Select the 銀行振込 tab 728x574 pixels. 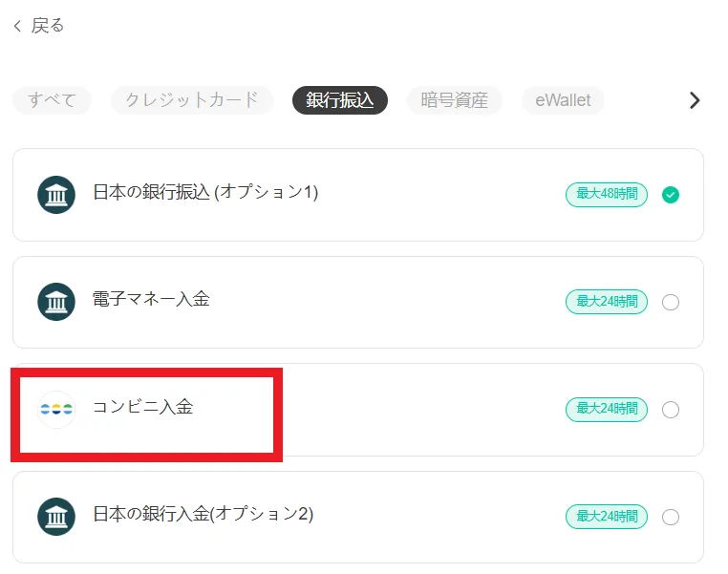tap(340, 100)
